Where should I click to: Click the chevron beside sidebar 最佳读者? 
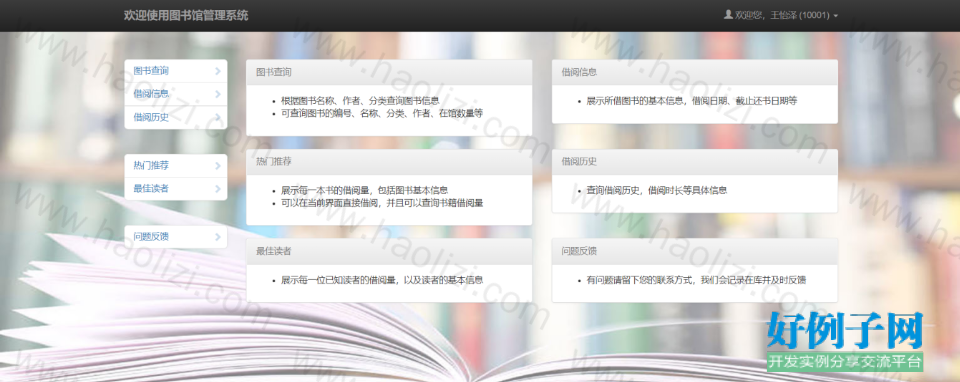(218, 189)
